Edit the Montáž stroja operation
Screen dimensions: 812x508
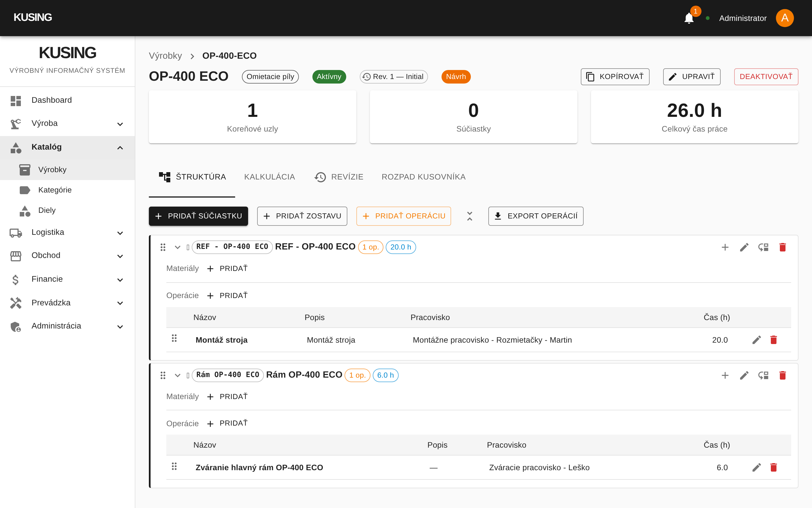(756, 340)
